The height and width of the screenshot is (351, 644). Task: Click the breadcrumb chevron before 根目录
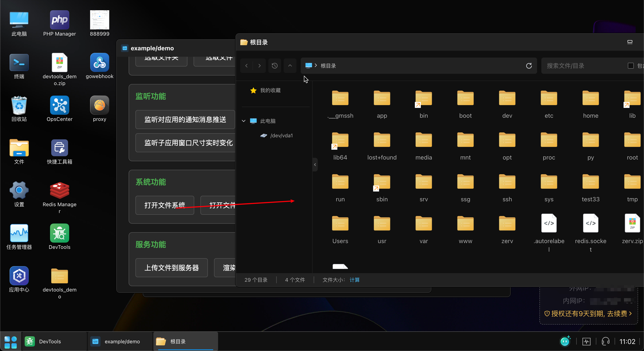316,65
